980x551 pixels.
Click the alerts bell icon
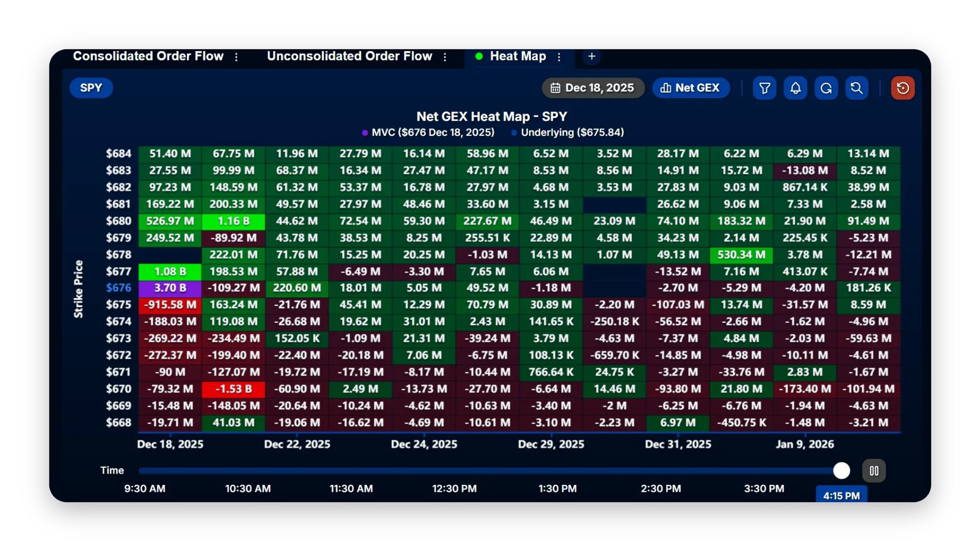coord(795,88)
